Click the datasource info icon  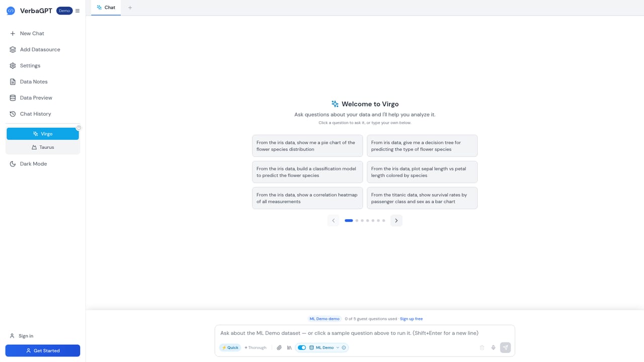click(344, 347)
